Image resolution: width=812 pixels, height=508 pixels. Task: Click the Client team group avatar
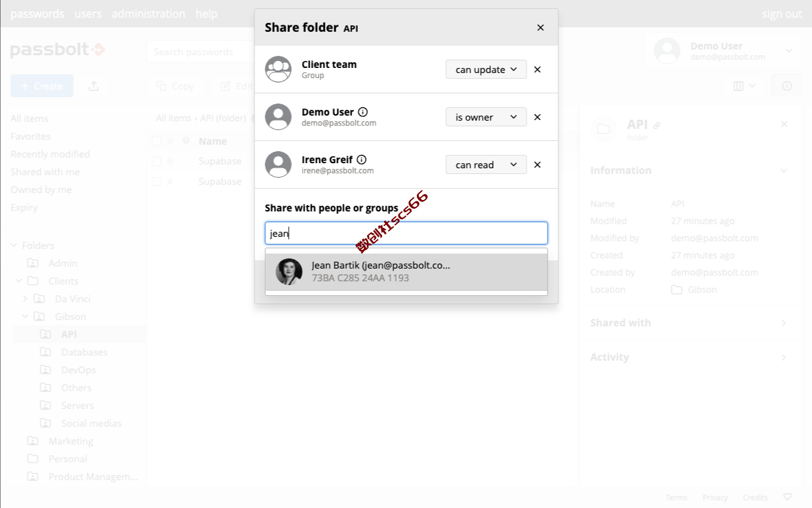coord(278,69)
